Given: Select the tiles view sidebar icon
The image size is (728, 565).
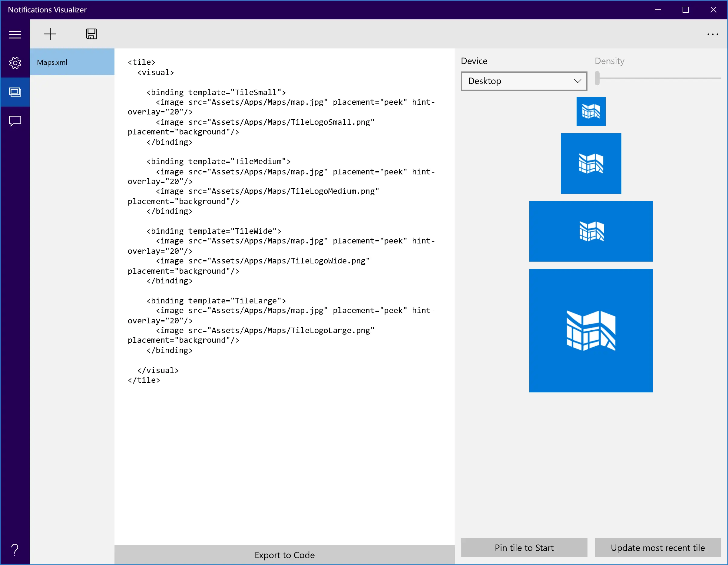Looking at the screenshot, I should pos(15,92).
